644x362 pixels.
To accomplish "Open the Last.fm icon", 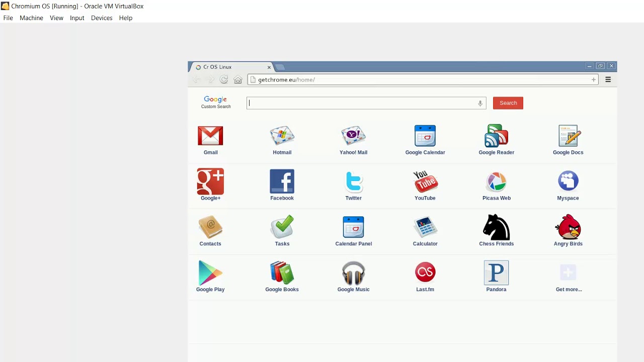I will (x=425, y=272).
